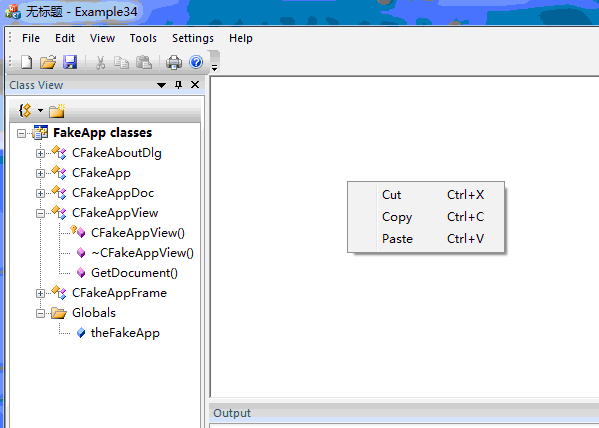Click the CFakeAppView() constructor method icon

click(x=78, y=232)
